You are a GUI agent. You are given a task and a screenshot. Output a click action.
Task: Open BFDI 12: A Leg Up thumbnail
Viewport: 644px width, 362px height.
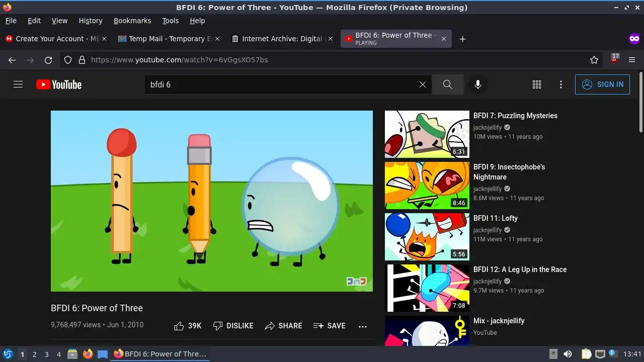(427, 288)
